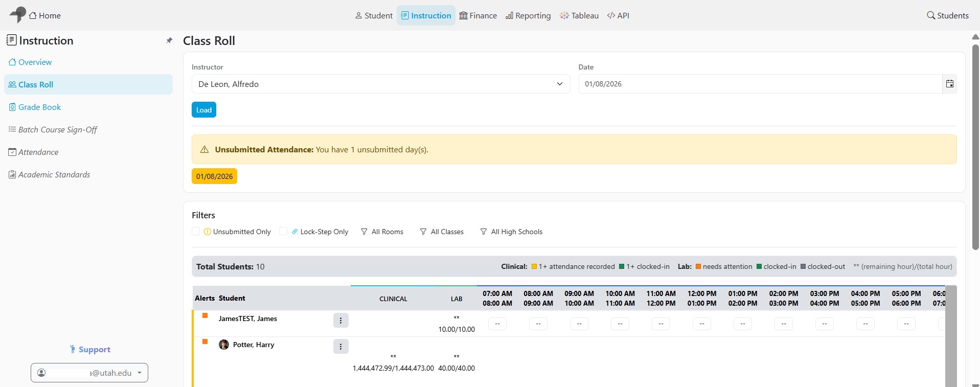This screenshot has width=980, height=387.
Task: Enable the Lock-Step Only checkbox
Action: tap(283, 231)
